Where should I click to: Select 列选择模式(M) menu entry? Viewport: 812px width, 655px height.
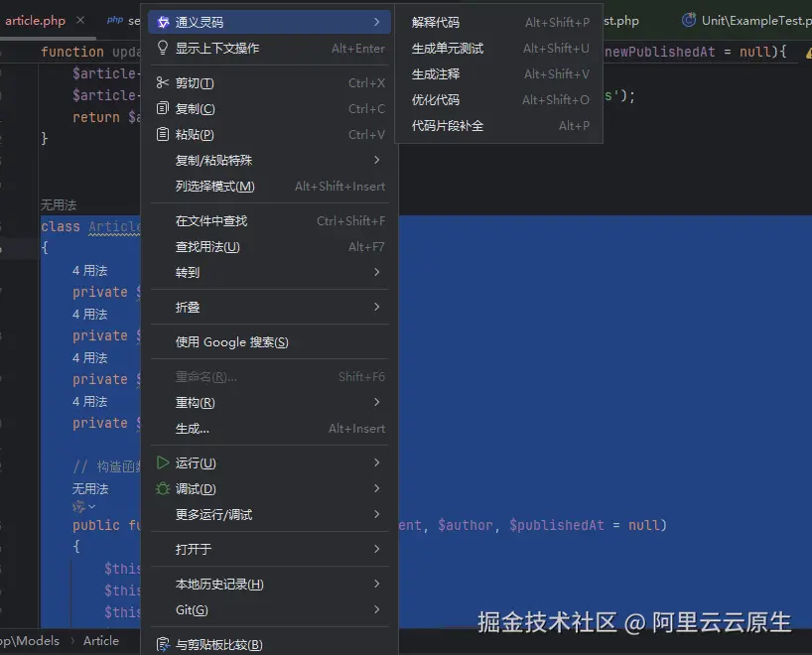269,186
